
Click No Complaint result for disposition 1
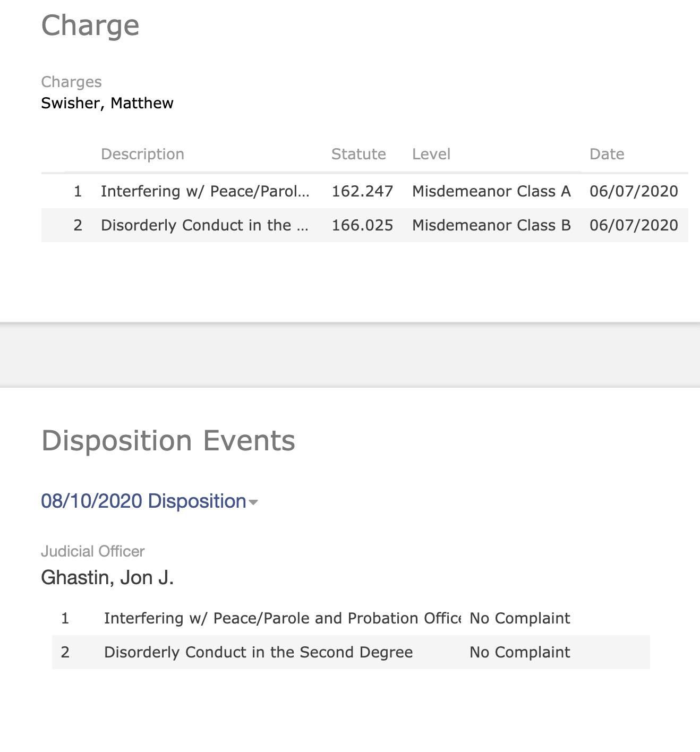tap(519, 618)
